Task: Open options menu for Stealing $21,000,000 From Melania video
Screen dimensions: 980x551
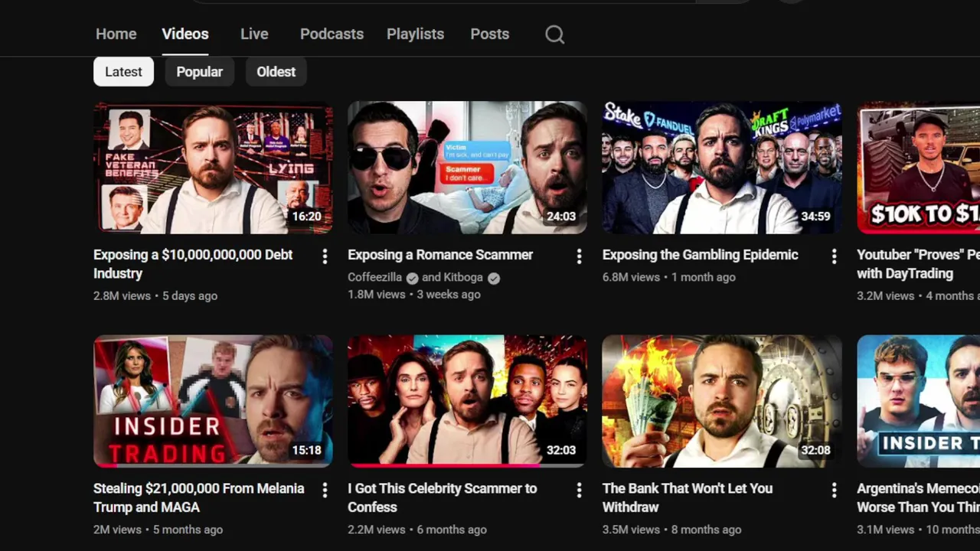Action: (x=325, y=489)
